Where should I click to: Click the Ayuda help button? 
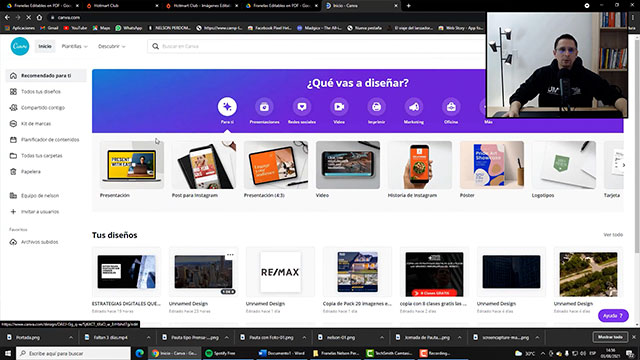point(613,316)
